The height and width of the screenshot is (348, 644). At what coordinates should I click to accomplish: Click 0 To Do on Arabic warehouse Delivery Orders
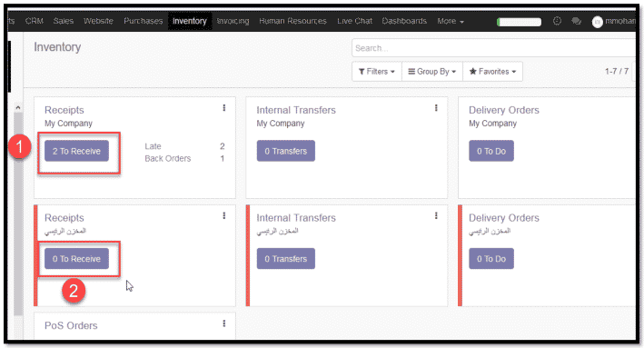491,258
